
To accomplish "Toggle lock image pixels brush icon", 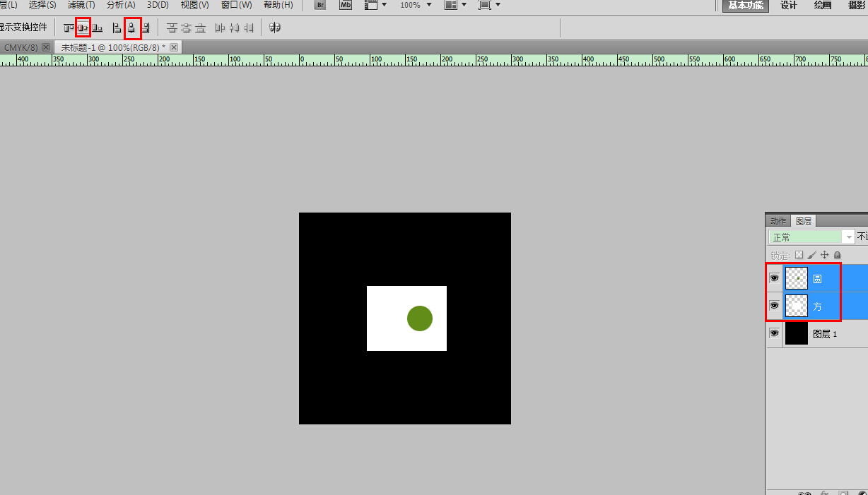I will pos(812,255).
